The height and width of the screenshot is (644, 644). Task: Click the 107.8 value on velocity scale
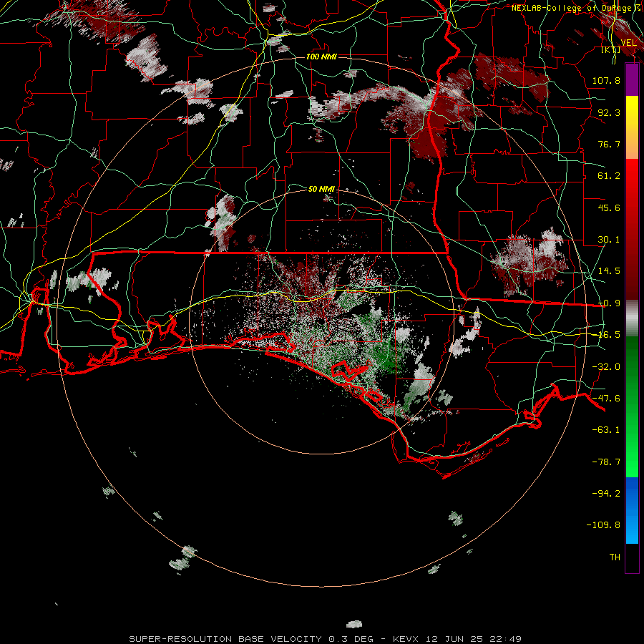(606, 80)
